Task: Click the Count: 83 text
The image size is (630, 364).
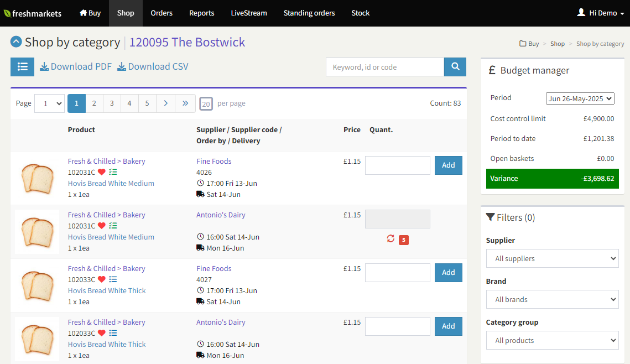Action: pos(445,103)
